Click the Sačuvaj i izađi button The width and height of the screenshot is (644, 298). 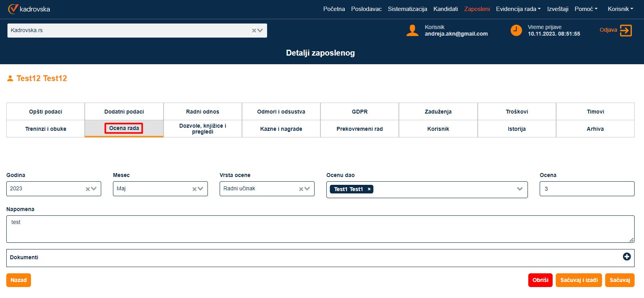(579, 280)
